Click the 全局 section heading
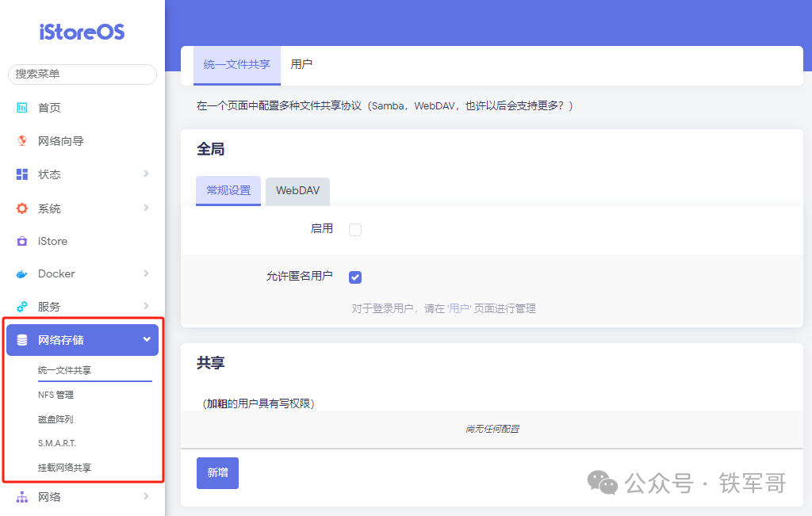 pyautogui.click(x=211, y=150)
